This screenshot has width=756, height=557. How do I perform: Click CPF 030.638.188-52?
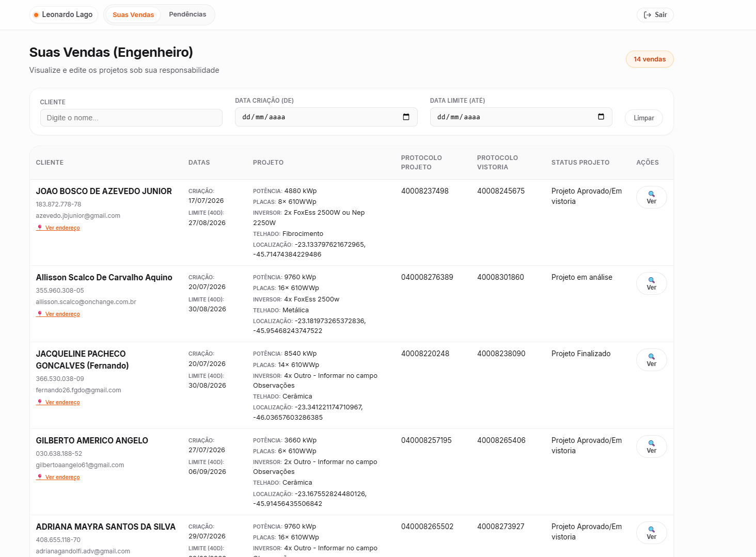(59, 454)
